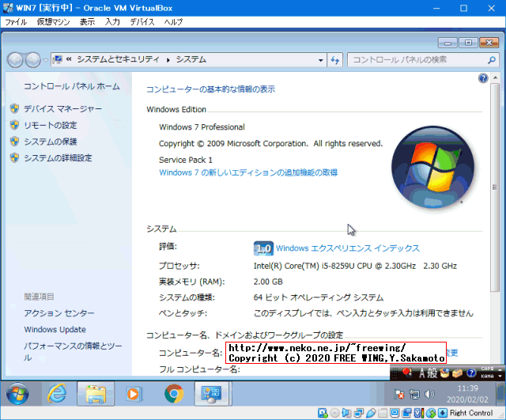Expand the breadcrumb « overflow chevron
506x420 pixels.
[69, 59]
